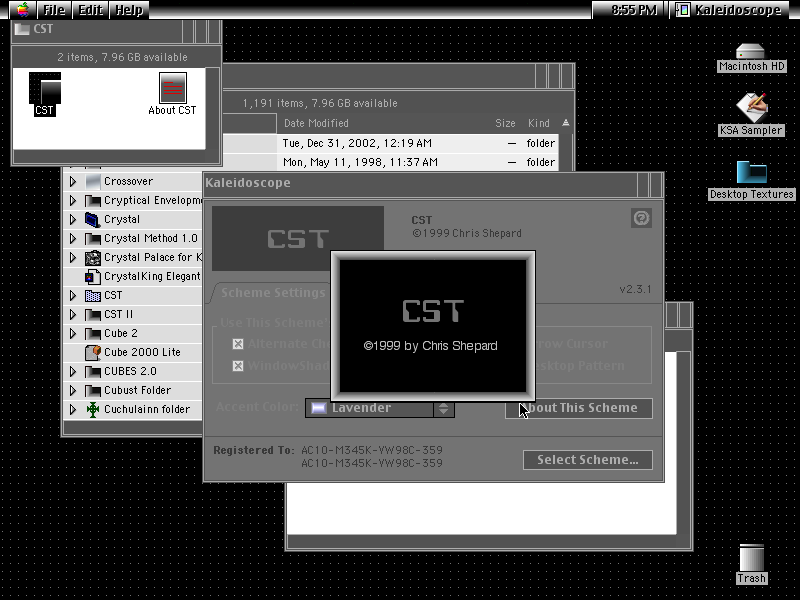Toggle the WindowShade checkbox

[x=238, y=366]
